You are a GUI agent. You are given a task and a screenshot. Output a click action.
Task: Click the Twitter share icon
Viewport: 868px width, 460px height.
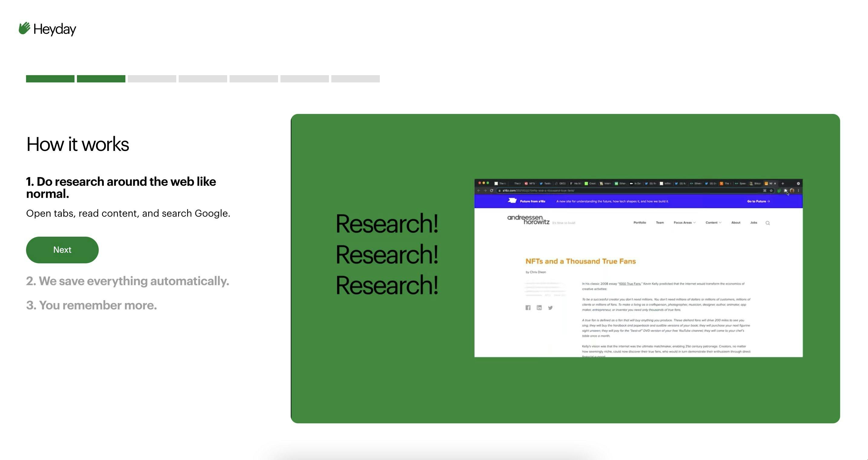550,308
